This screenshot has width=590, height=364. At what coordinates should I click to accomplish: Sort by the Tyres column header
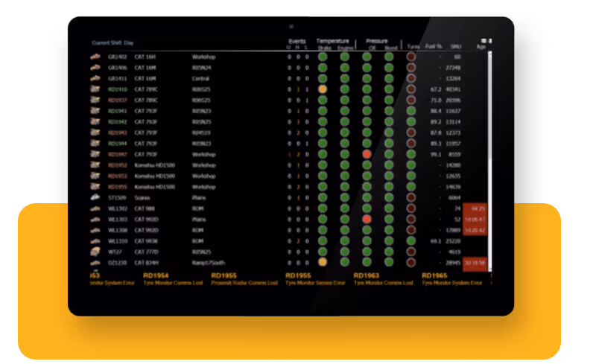(x=413, y=47)
